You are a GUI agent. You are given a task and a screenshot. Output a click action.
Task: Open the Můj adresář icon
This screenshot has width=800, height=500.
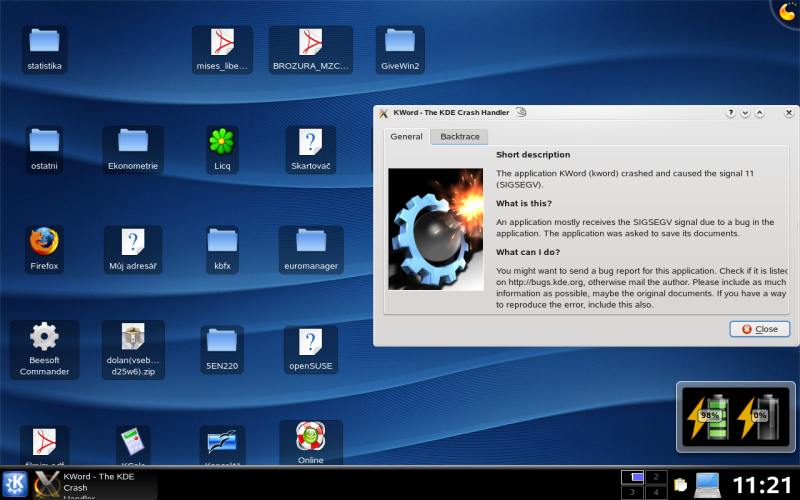tap(133, 249)
